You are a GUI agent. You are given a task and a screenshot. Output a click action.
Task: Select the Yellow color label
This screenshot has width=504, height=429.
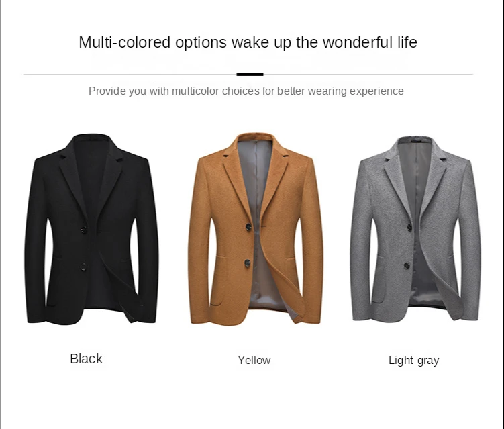254,360
